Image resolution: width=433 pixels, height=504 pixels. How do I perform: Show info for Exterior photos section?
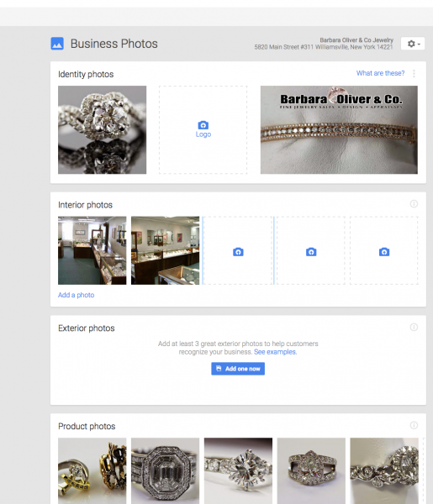[x=414, y=328]
